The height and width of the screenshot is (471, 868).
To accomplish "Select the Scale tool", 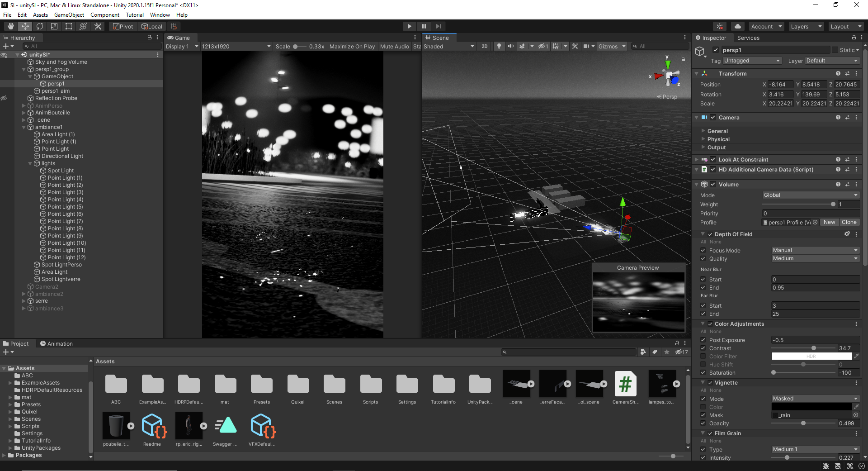I will [x=54, y=26].
